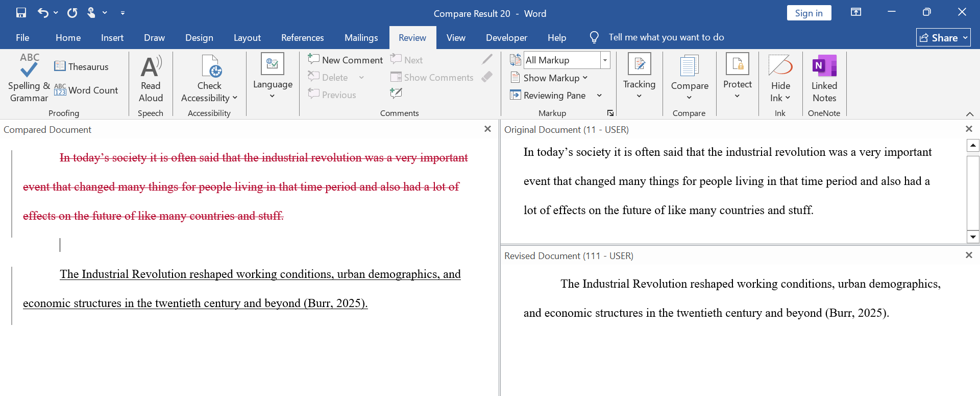
Task: Click the Ink comment eraser icon
Action: pyautogui.click(x=487, y=77)
